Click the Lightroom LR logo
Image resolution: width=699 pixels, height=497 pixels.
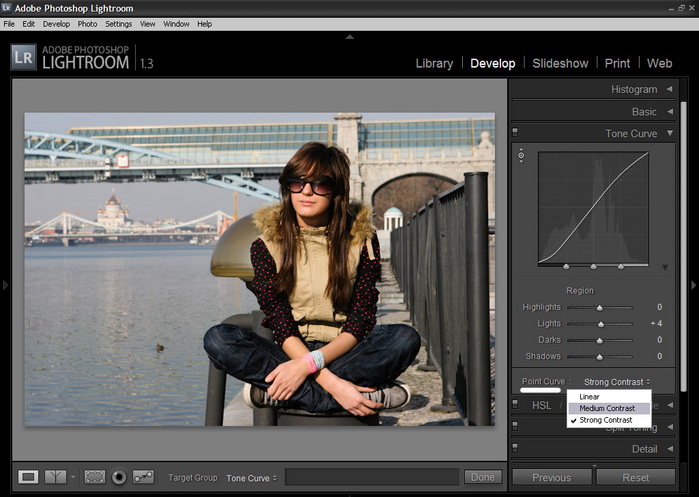click(24, 57)
